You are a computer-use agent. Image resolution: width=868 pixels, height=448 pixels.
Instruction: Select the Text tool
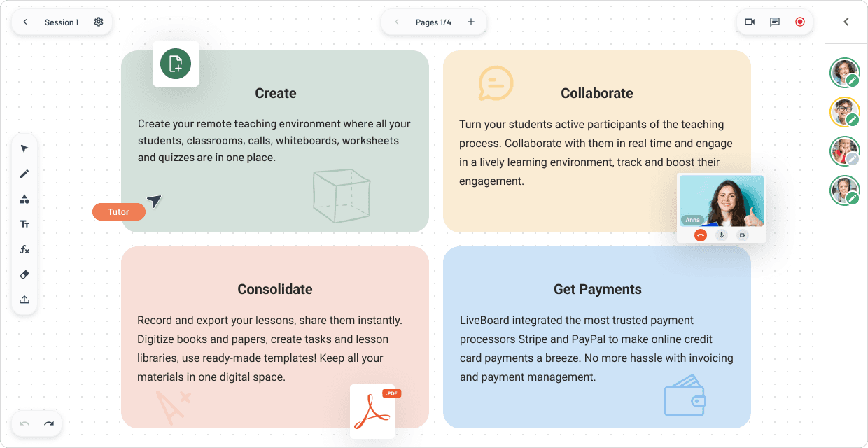coord(24,224)
